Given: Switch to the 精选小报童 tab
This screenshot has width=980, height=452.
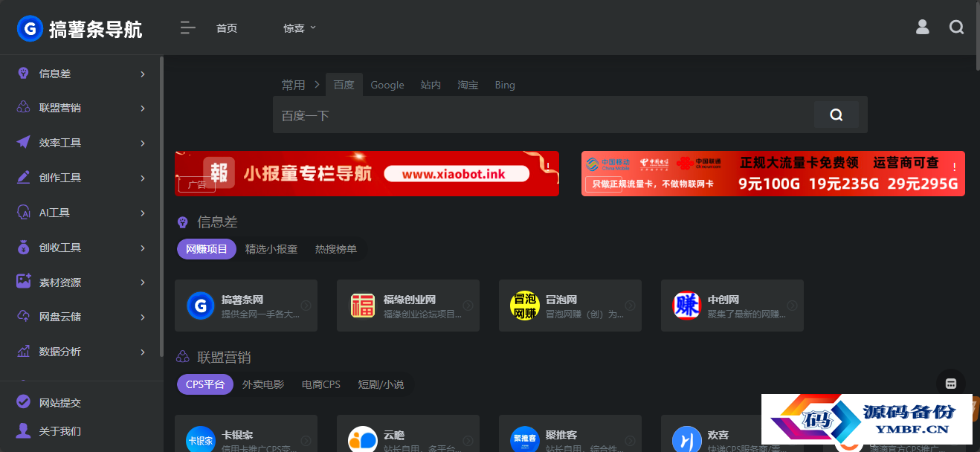Looking at the screenshot, I should (271, 249).
